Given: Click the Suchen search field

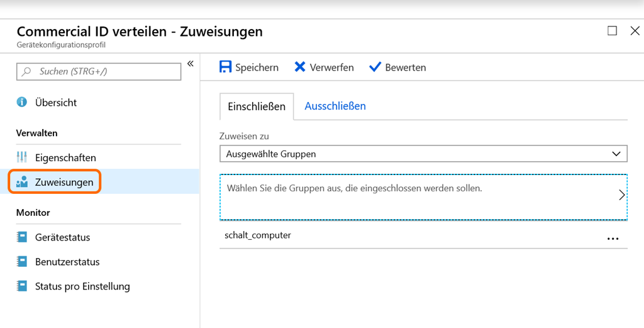Looking at the screenshot, I should click(x=99, y=72).
